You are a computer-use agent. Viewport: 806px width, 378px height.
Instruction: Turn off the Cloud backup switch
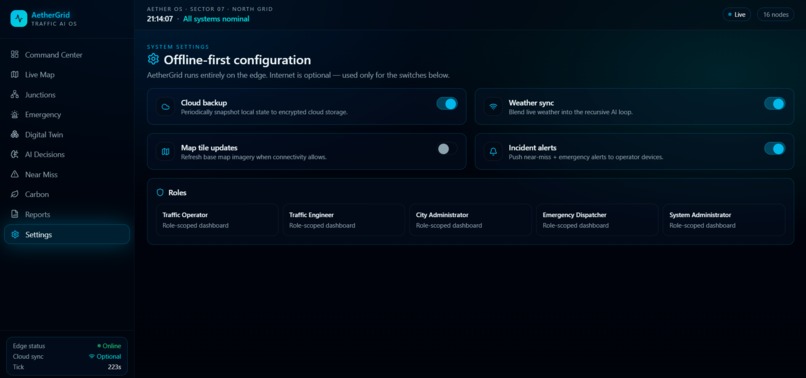pyautogui.click(x=447, y=104)
